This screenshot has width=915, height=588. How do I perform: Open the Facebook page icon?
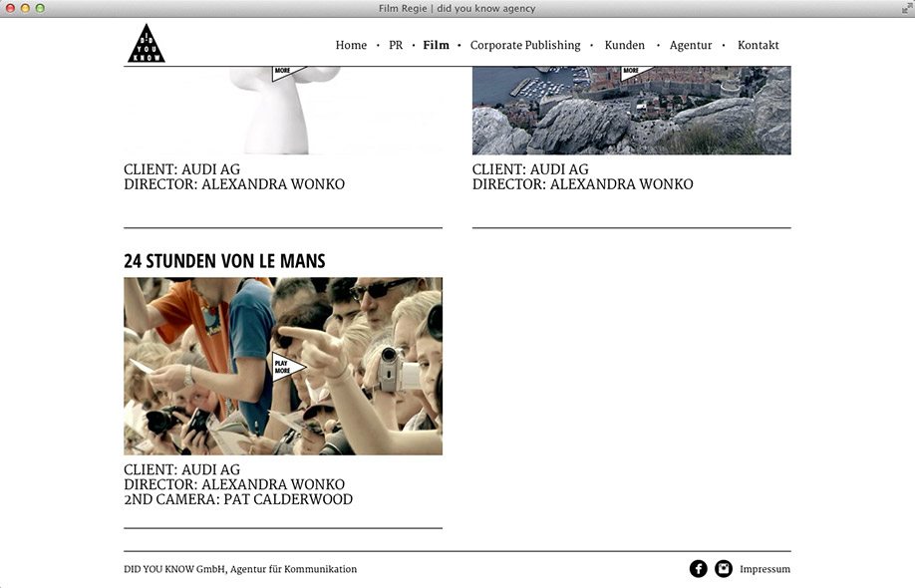698,569
